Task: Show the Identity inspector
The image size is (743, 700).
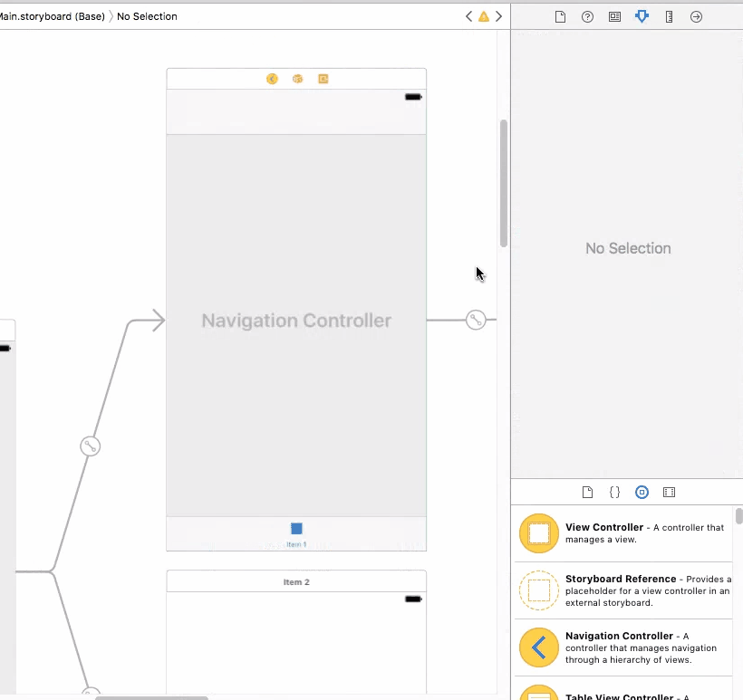Action: [x=614, y=17]
